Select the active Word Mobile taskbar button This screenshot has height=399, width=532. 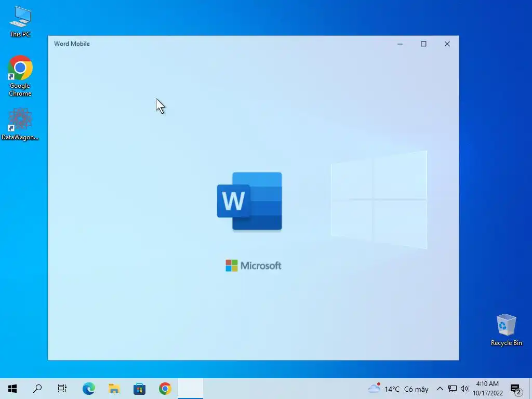190,389
